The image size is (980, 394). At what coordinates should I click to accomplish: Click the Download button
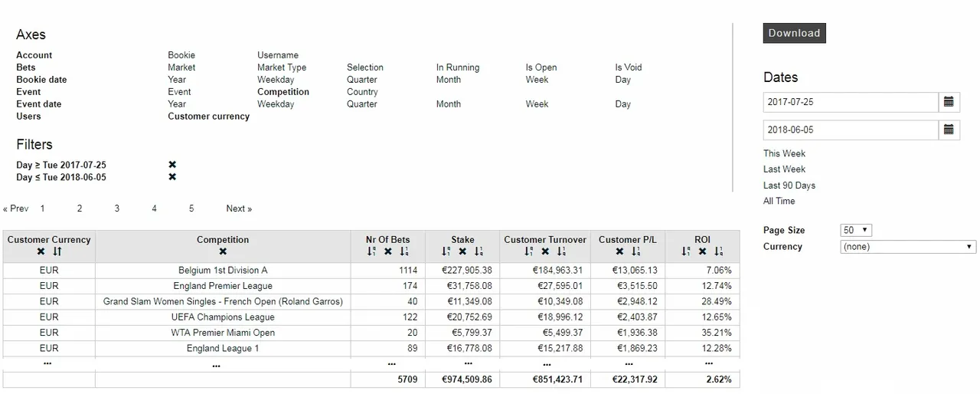794,33
